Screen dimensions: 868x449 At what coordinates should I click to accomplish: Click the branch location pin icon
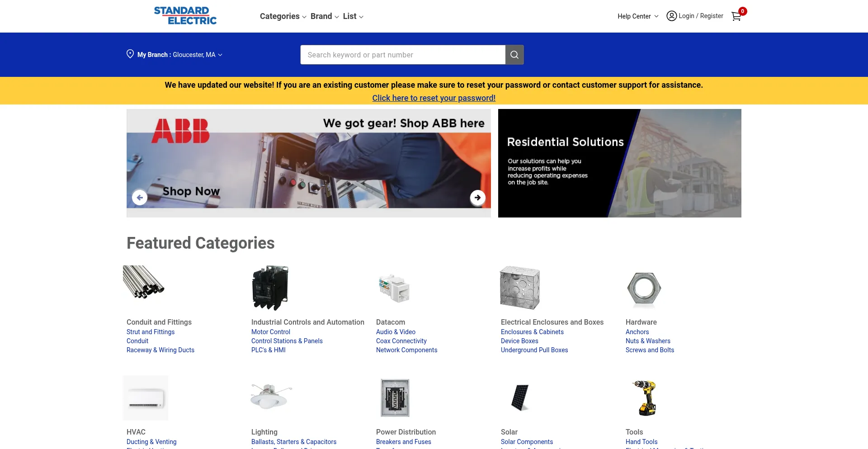[x=130, y=54]
